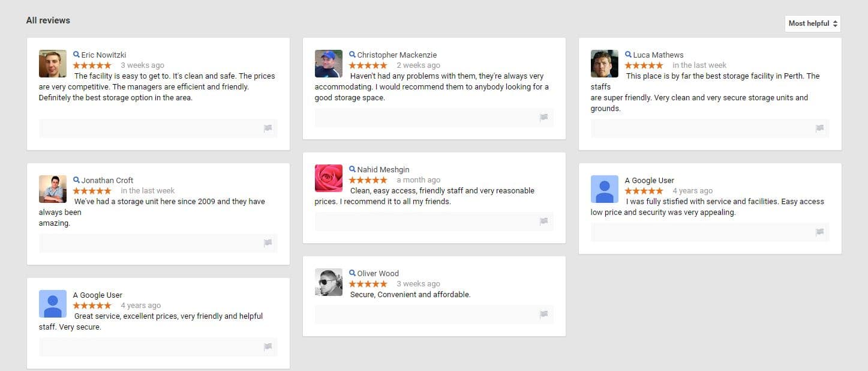Open Luca Mathews's profile link
868x371 pixels.
click(x=659, y=54)
